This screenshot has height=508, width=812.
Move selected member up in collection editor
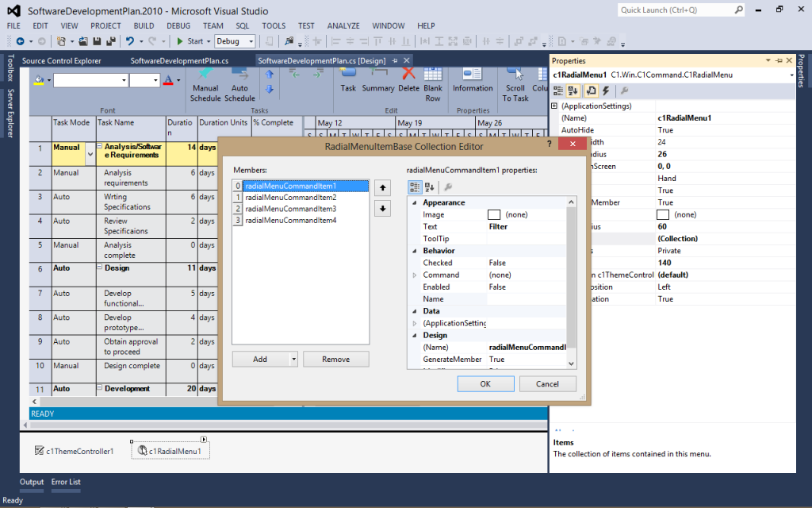pos(382,187)
